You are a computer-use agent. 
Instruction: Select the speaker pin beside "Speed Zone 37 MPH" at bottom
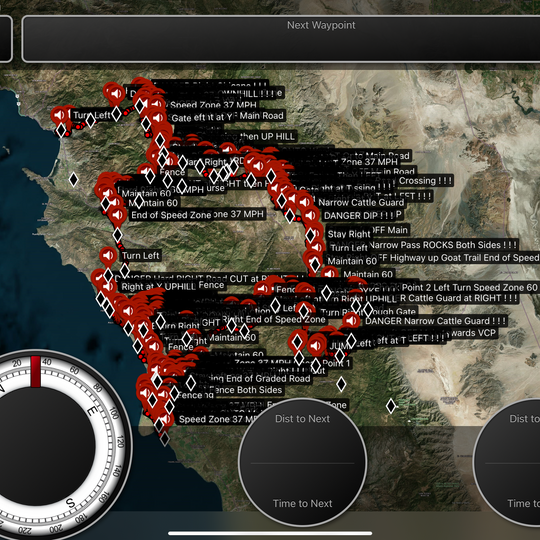click(x=165, y=419)
